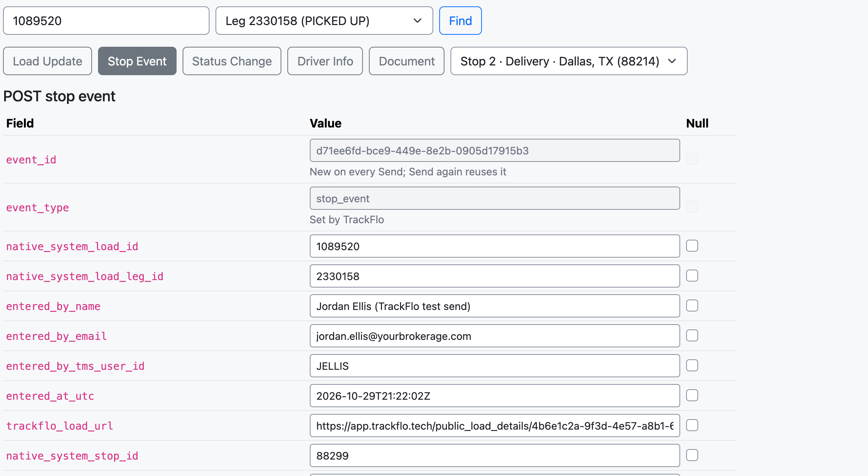
Task: Toggle Null checkbox for entered_by_name
Action: click(x=692, y=306)
